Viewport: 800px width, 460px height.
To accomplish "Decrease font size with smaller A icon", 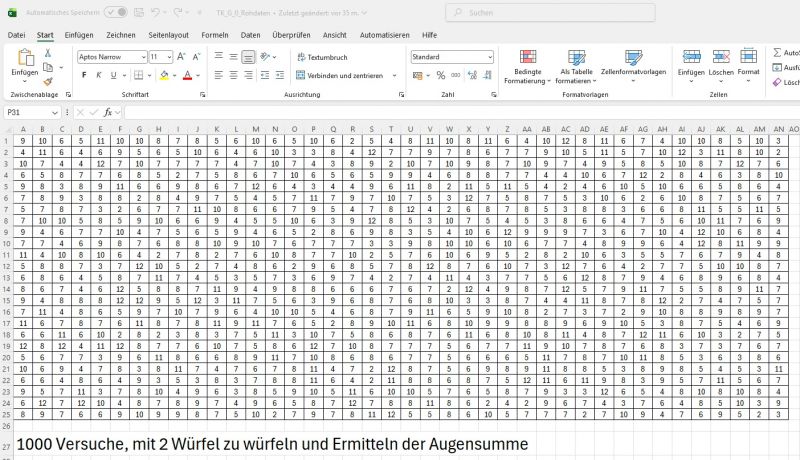I will [196, 57].
